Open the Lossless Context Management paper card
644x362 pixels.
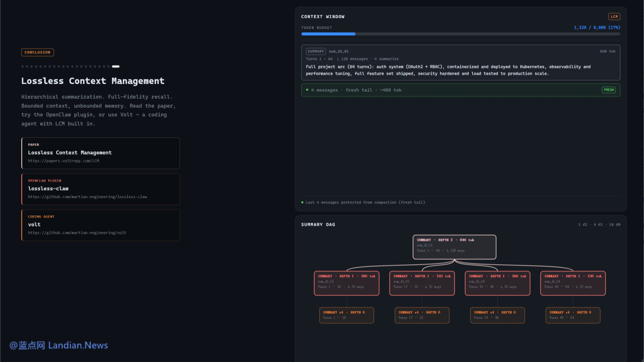101,153
